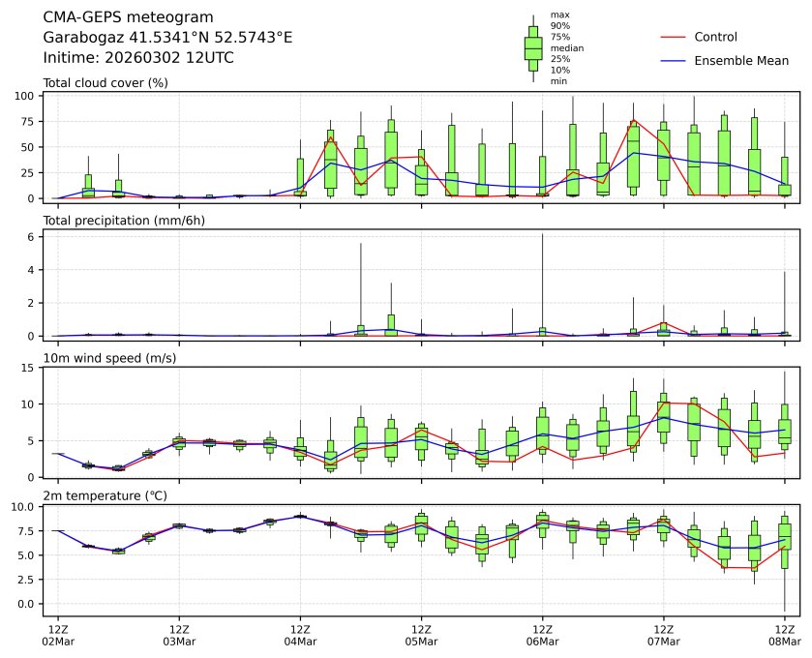Click the 12Z 04Mar time axis label
The width and height of the screenshot is (812, 658).
[x=300, y=635]
